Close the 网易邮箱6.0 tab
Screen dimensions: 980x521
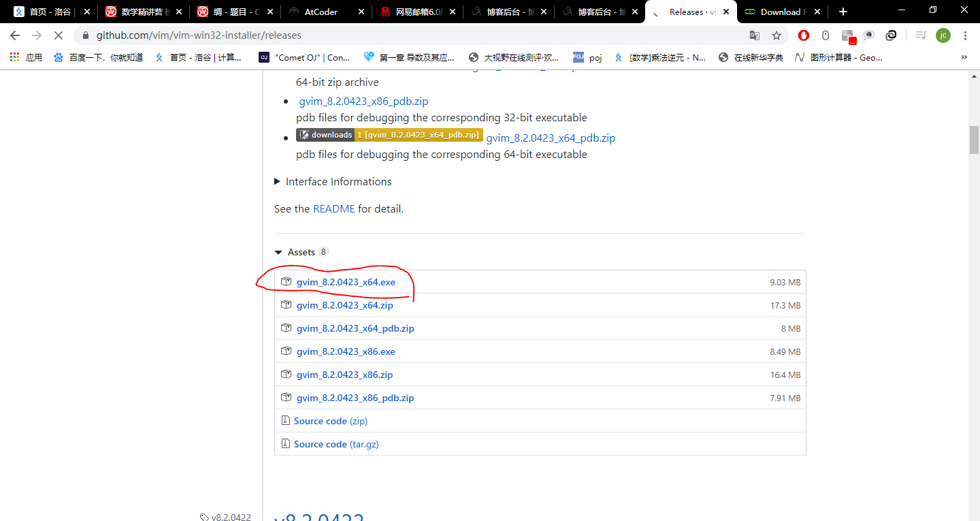452,12
